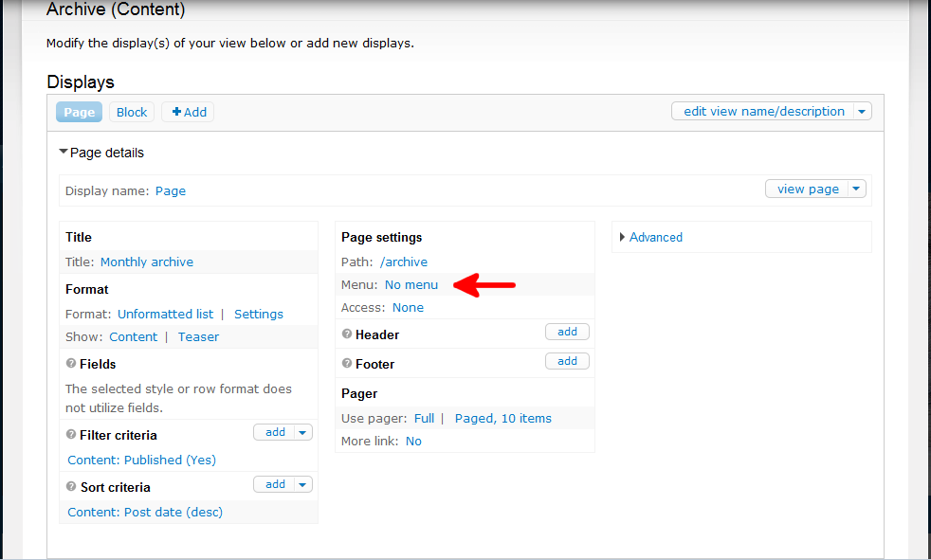931x560 pixels.
Task: Click the help icon beside Header
Action: [x=347, y=334]
